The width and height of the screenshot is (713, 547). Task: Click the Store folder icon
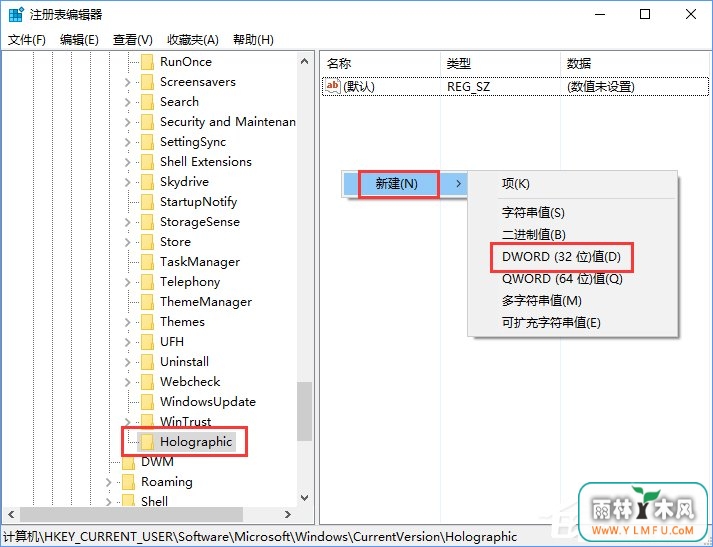click(x=147, y=242)
